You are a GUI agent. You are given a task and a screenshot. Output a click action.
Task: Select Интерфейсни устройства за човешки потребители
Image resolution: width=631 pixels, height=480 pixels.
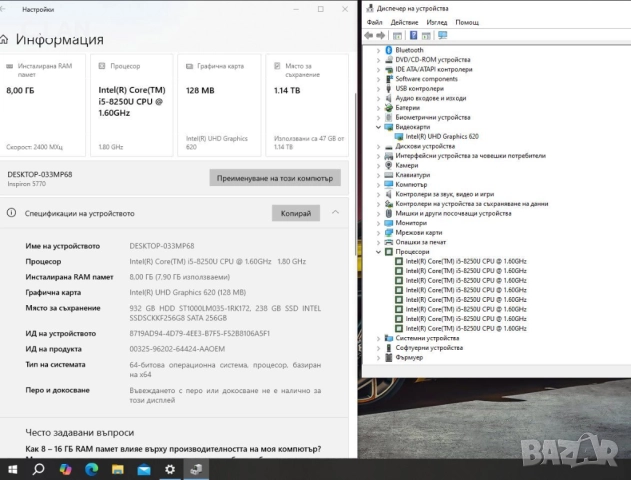[x=470, y=156]
